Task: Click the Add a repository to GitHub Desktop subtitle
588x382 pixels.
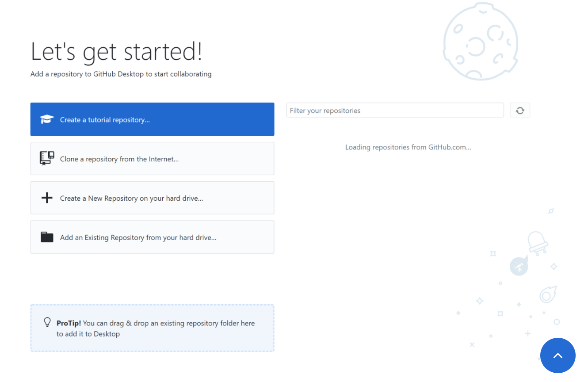Action: pyautogui.click(x=121, y=74)
